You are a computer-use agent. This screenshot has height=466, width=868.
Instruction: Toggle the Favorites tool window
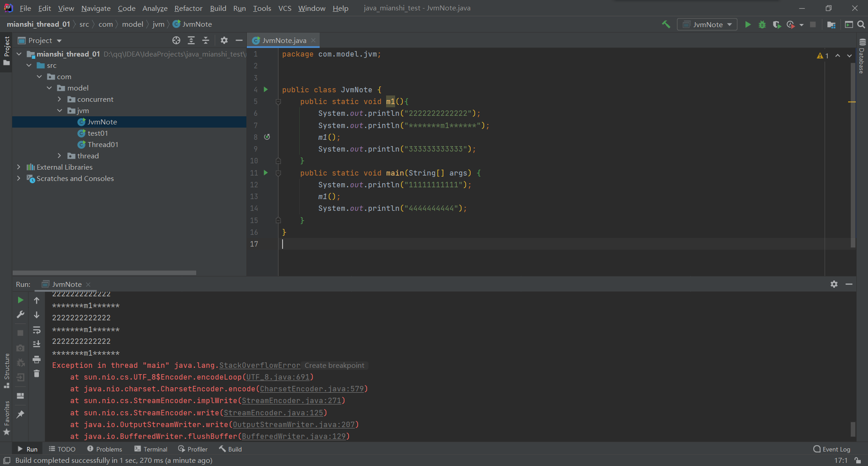click(x=6, y=418)
